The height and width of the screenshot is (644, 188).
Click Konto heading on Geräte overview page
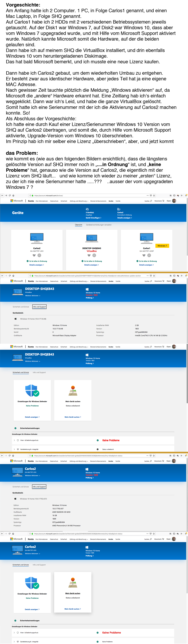click(31, 201)
